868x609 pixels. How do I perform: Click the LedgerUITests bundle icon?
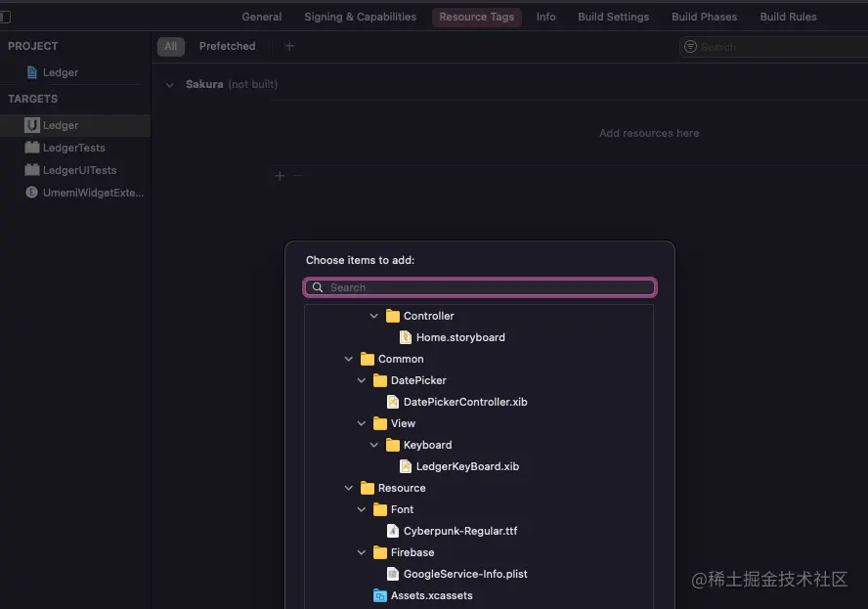tap(32, 169)
